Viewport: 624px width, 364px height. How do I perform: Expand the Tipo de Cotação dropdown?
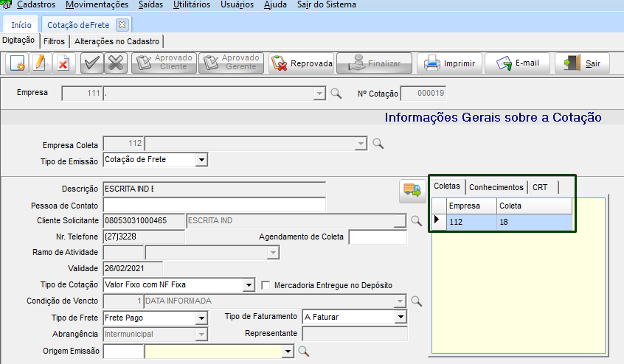(249, 285)
